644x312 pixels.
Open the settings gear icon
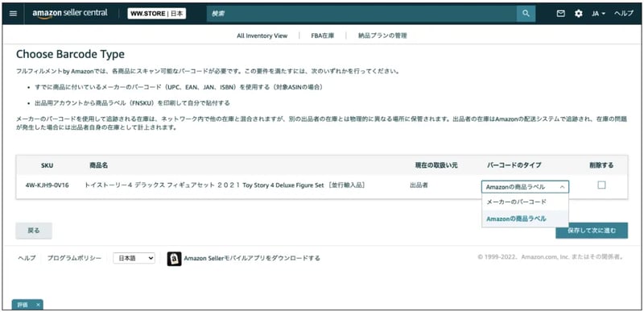(x=579, y=14)
